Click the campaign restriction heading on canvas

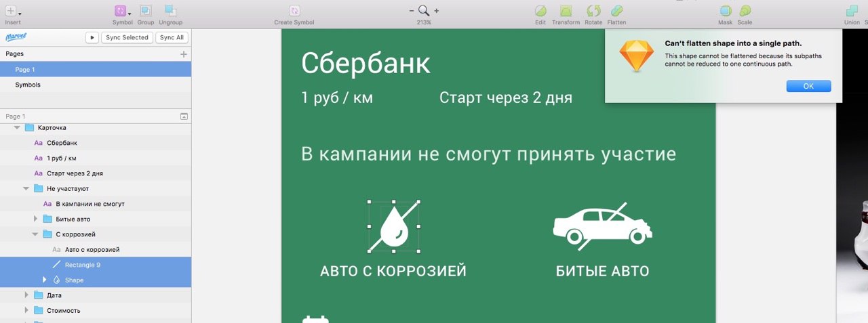click(x=488, y=154)
